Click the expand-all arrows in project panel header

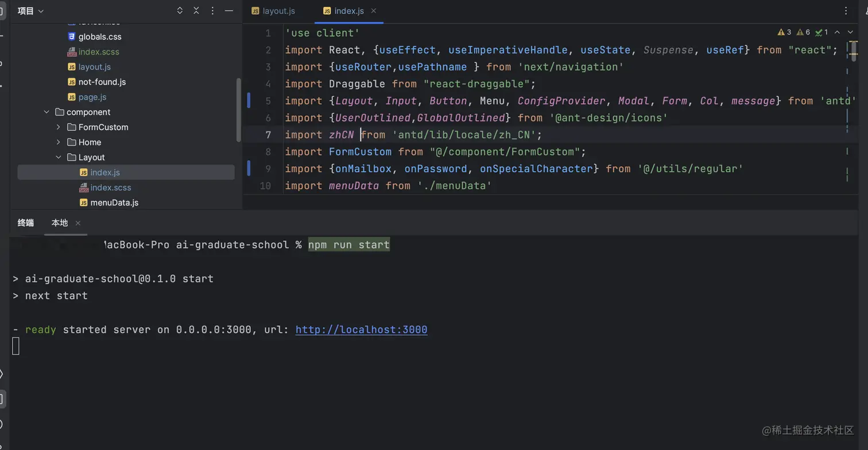(x=180, y=11)
